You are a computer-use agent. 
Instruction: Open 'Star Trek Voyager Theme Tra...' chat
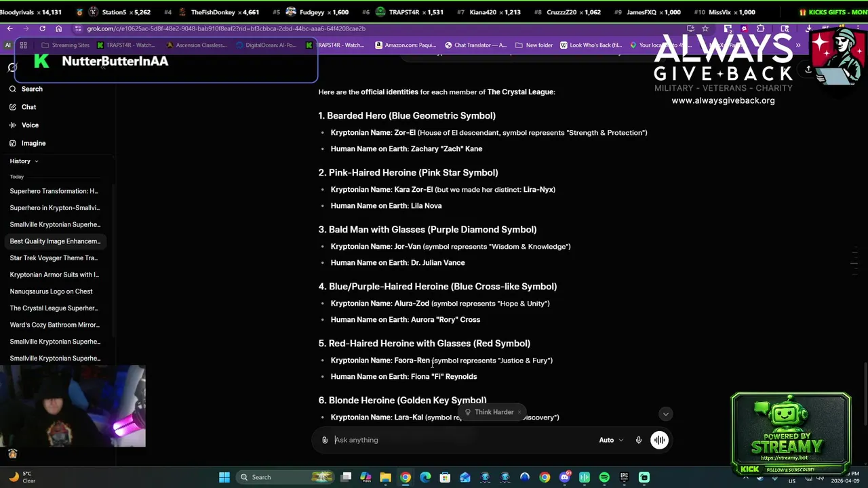click(54, 258)
